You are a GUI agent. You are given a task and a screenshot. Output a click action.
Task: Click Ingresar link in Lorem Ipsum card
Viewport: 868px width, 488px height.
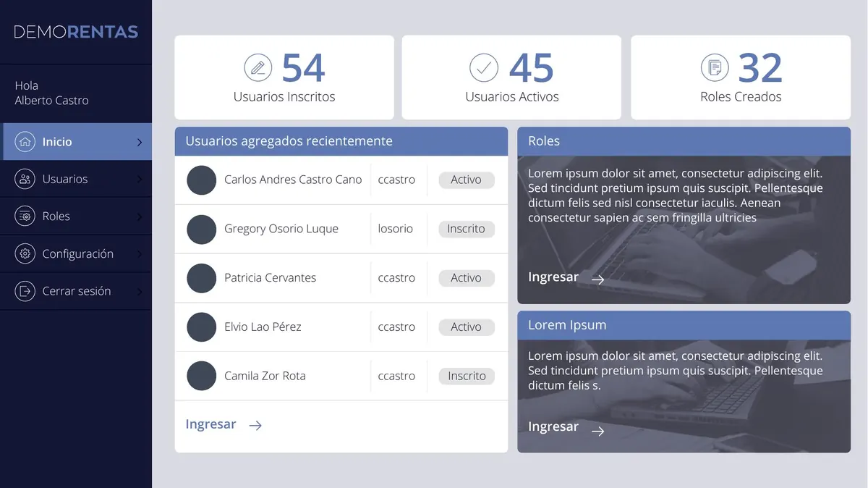[553, 427]
